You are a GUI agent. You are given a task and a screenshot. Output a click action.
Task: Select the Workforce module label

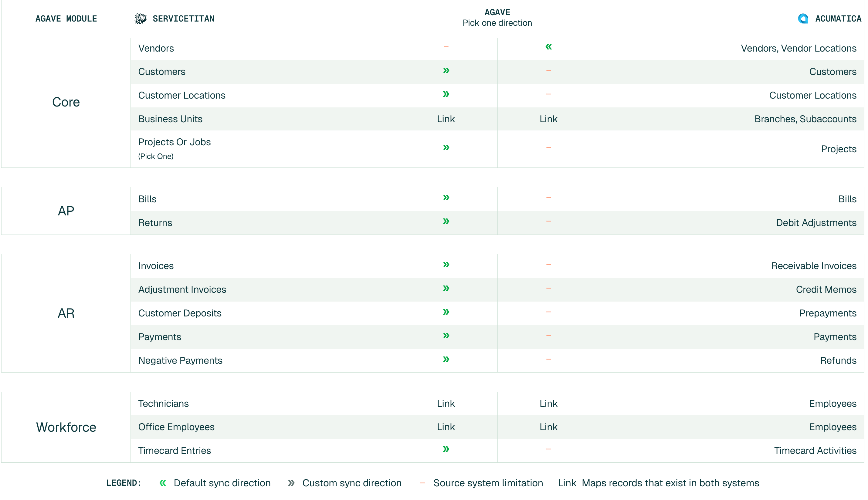[x=66, y=427]
